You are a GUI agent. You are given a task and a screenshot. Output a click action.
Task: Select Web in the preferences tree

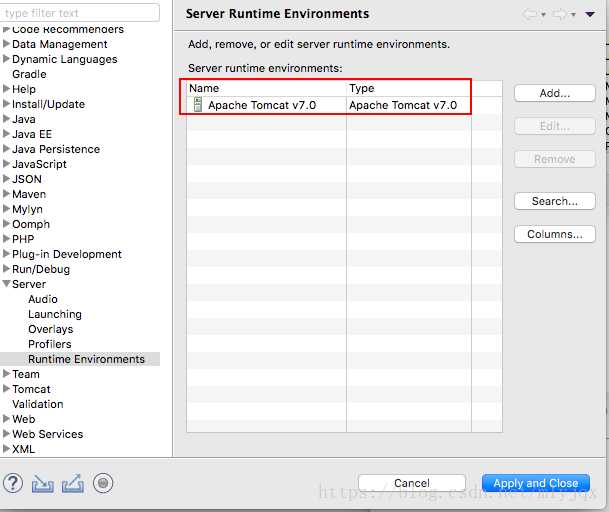tap(24, 419)
